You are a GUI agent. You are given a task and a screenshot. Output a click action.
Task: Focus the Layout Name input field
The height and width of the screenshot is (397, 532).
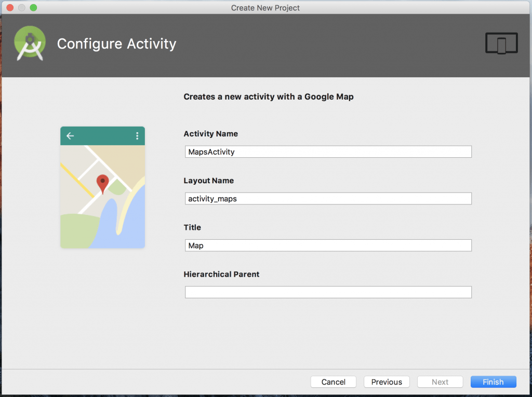[328, 198]
